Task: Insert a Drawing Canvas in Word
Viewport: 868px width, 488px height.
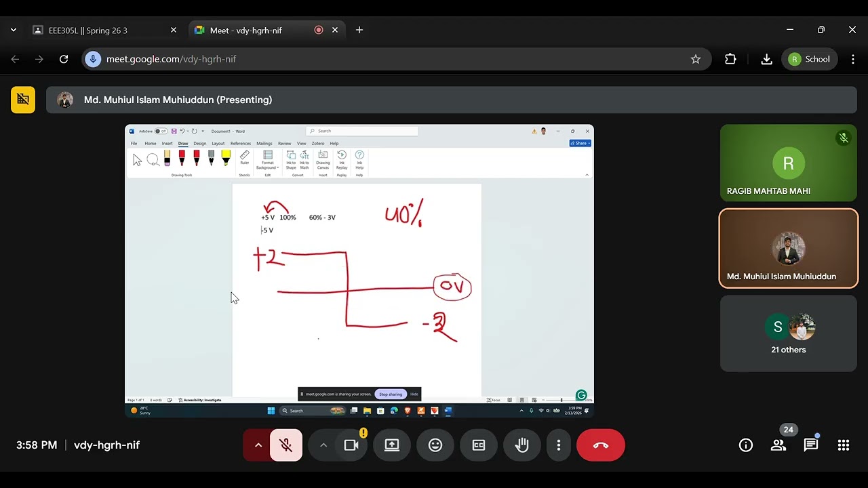Action: (x=323, y=159)
